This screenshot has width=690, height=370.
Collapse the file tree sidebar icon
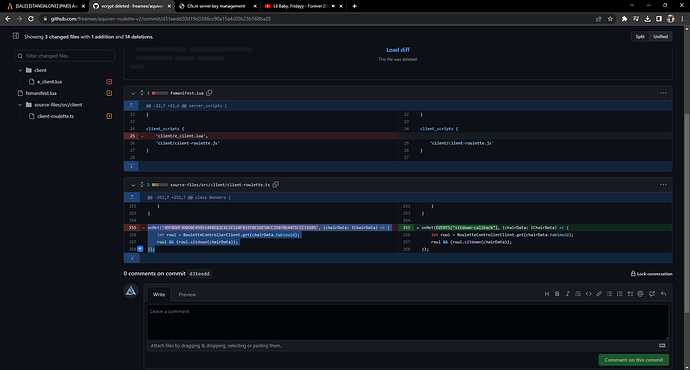pos(16,36)
